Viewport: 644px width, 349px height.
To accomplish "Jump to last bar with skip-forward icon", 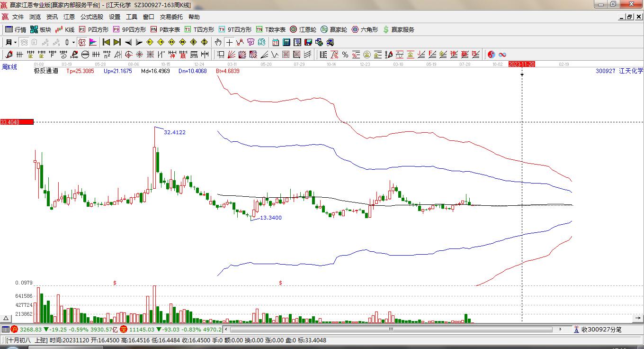I will [117, 42].
